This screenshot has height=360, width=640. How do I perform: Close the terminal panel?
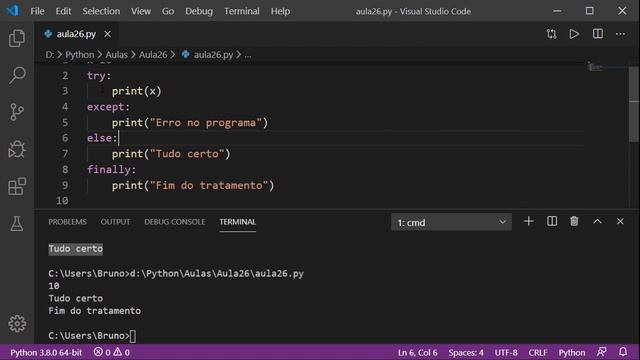click(620, 221)
